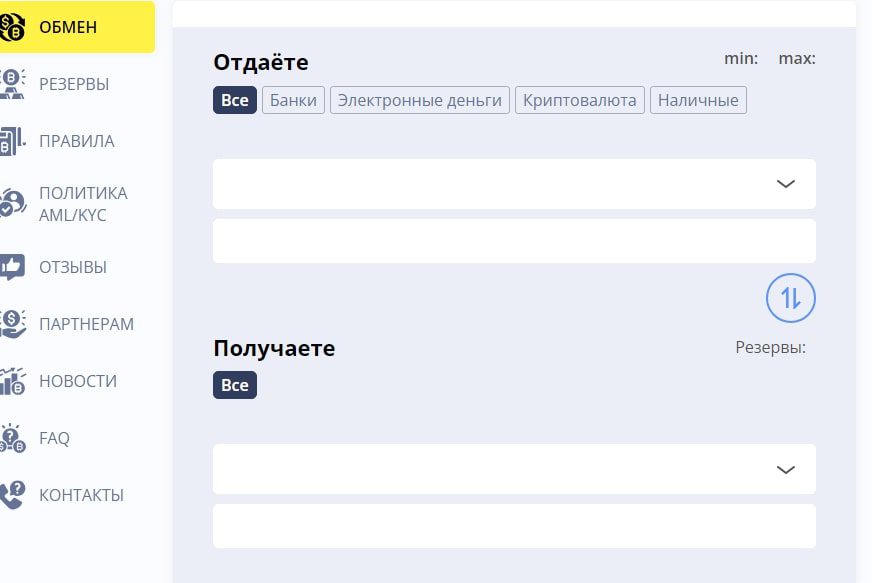Select the Все filter under Отдаёте
Image resolution: width=872 pixels, height=583 pixels.
[x=235, y=100]
